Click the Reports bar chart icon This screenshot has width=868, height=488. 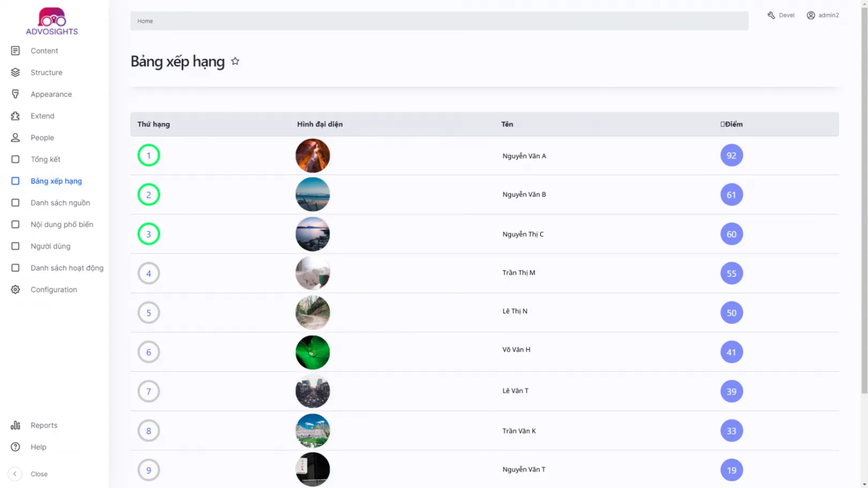(16, 425)
